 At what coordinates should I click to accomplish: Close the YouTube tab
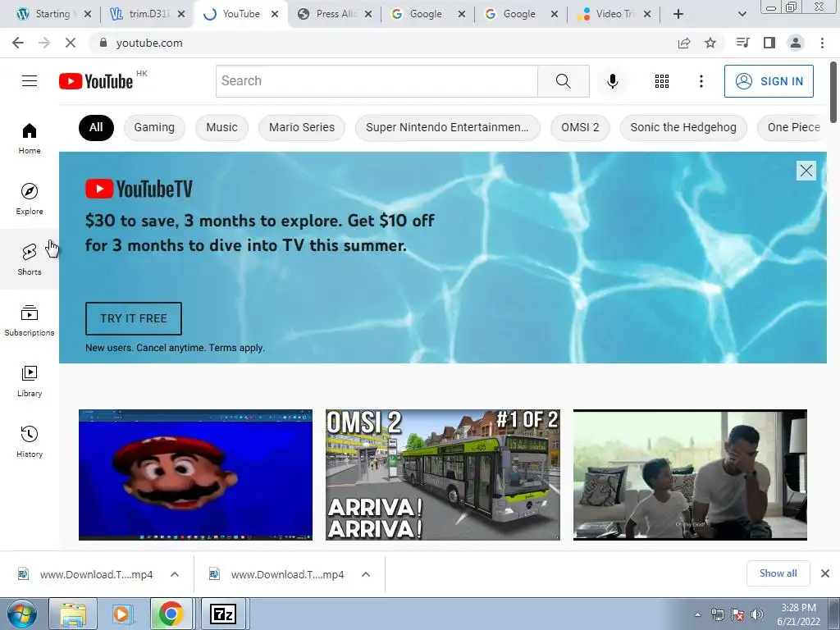pyautogui.click(x=275, y=14)
